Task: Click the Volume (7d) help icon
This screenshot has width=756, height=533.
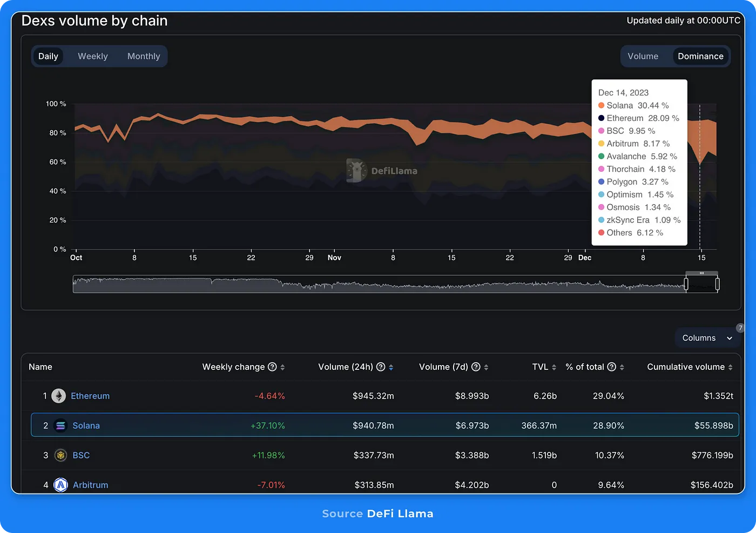Action: click(x=476, y=367)
